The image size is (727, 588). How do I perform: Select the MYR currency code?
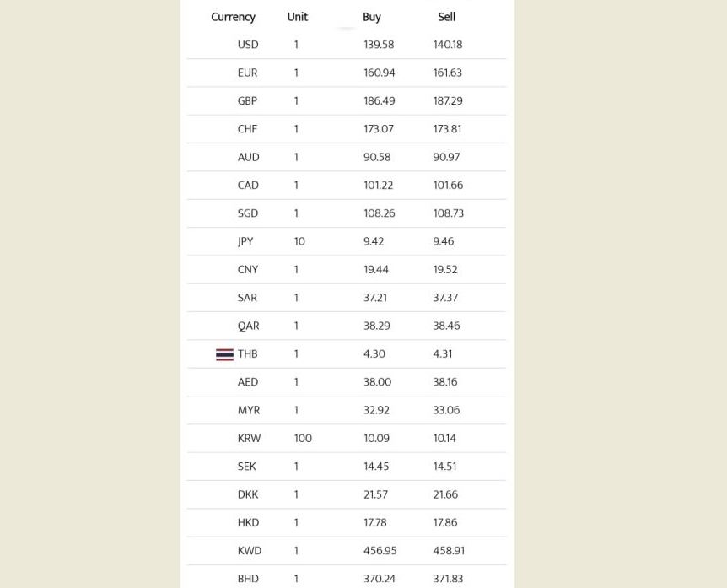tap(248, 410)
